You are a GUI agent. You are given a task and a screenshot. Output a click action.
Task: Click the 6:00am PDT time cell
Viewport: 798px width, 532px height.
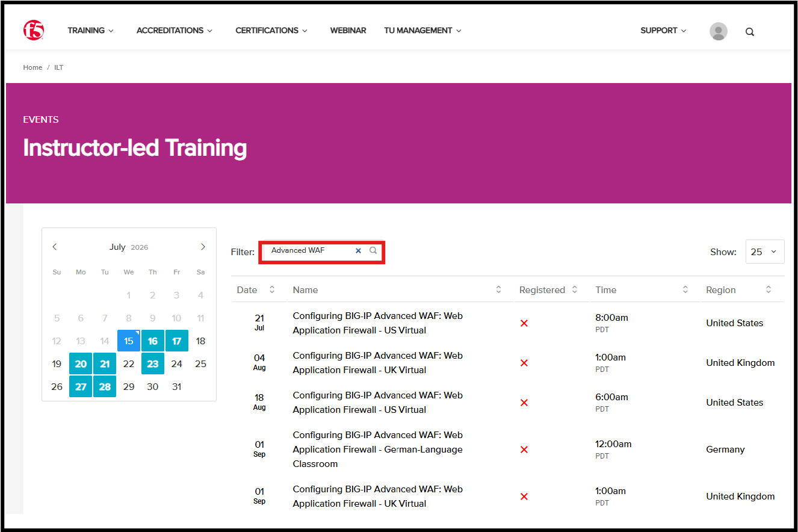(x=611, y=402)
